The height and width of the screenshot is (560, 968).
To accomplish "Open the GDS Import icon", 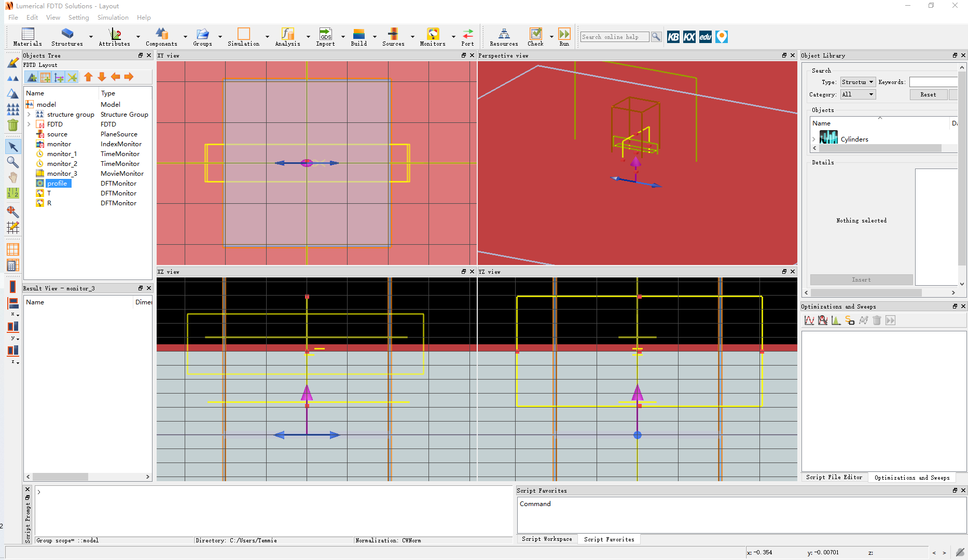I will point(325,37).
